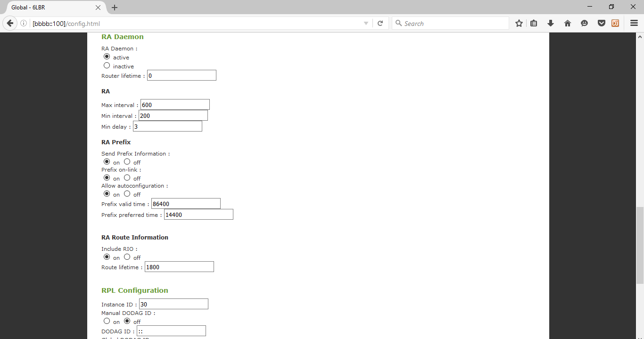Screen dimensions: 644x339
Task: Open the downloads arrow icon
Action: (x=550, y=23)
